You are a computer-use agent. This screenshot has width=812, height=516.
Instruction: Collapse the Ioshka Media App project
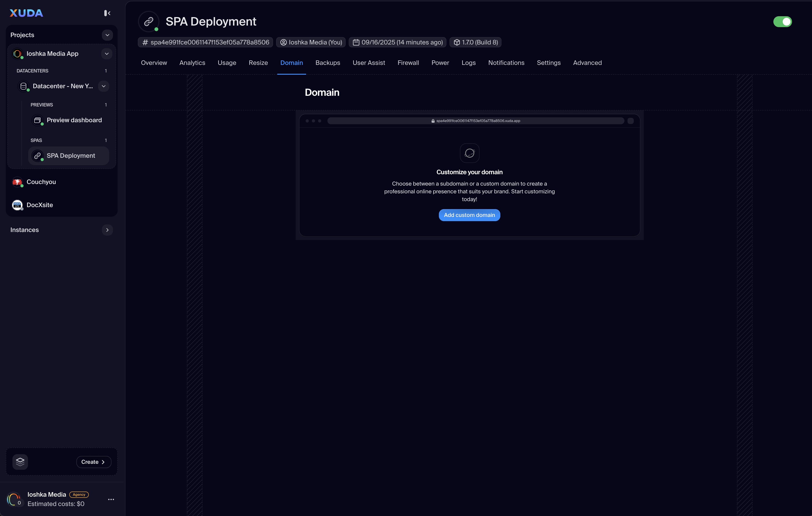point(107,54)
